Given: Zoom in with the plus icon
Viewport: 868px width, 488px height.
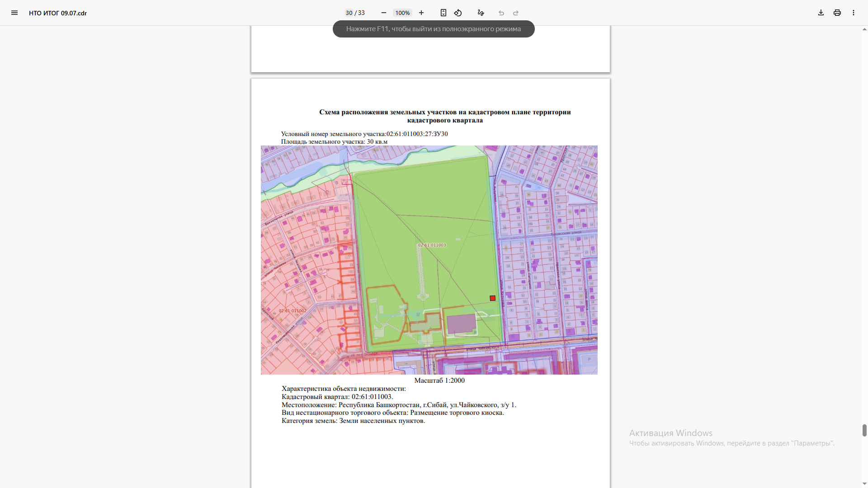Looking at the screenshot, I should tap(421, 13).
